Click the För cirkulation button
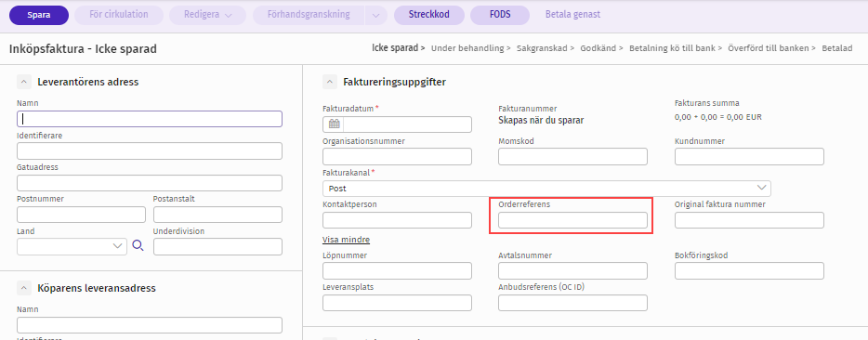Image resolution: width=868 pixels, height=340 pixels. [x=119, y=15]
